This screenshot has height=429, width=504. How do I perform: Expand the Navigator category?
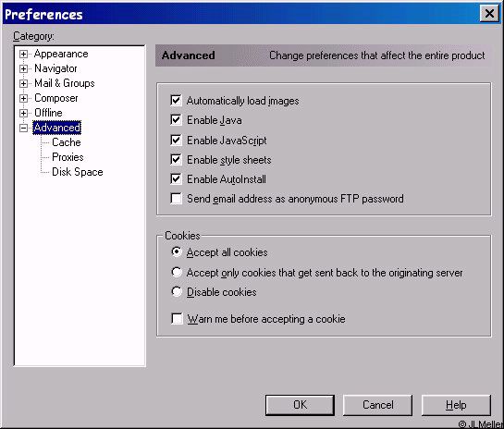click(23, 68)
